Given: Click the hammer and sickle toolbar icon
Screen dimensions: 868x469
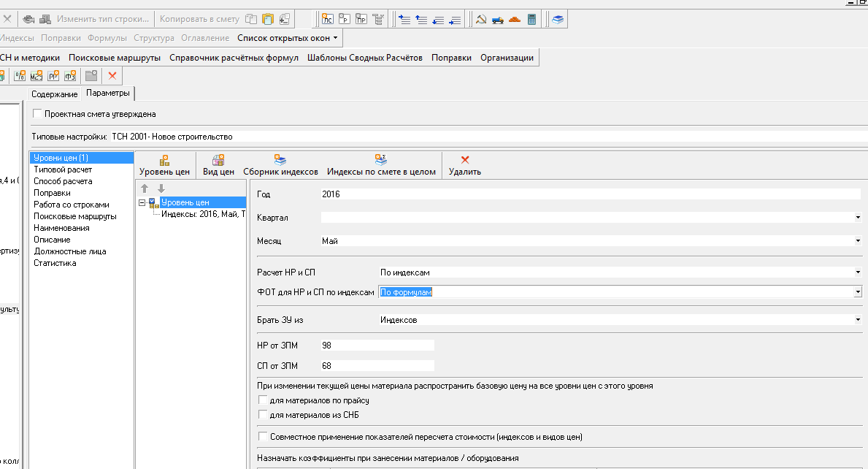Looking at the screenshot, I should coord(481,20).
